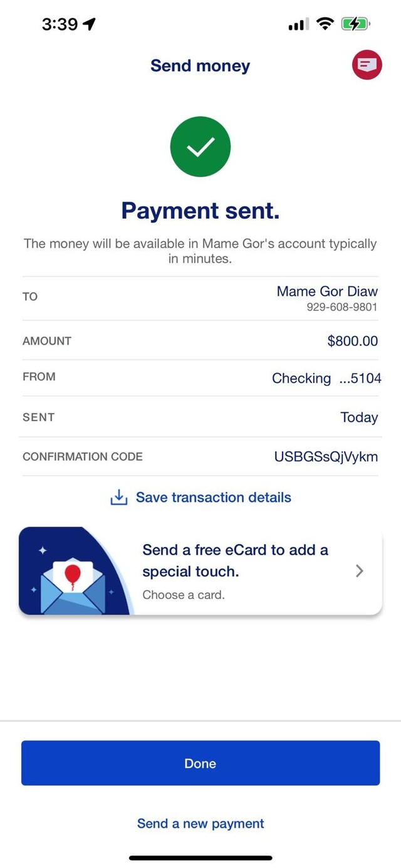Tap the download icon beside Save transaction details
The image size is (401, 868).
118,498
